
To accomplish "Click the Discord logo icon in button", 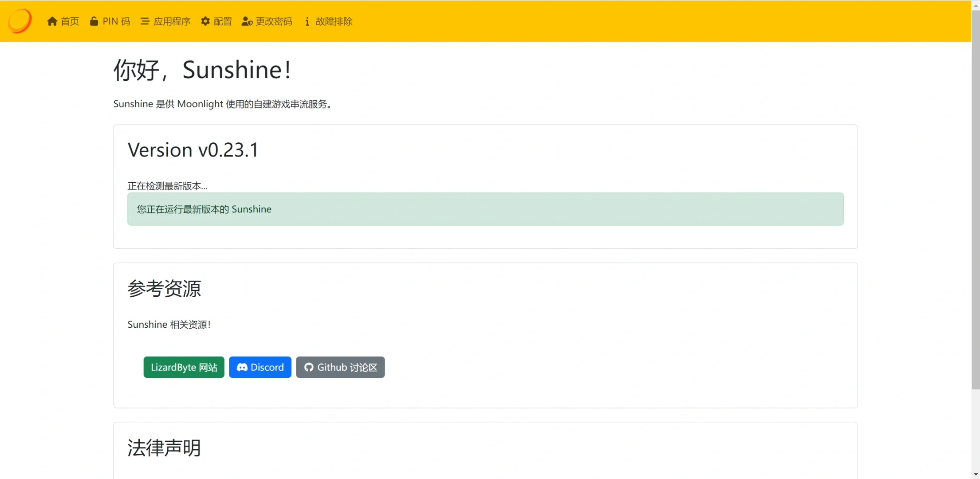I will (242, 367).
